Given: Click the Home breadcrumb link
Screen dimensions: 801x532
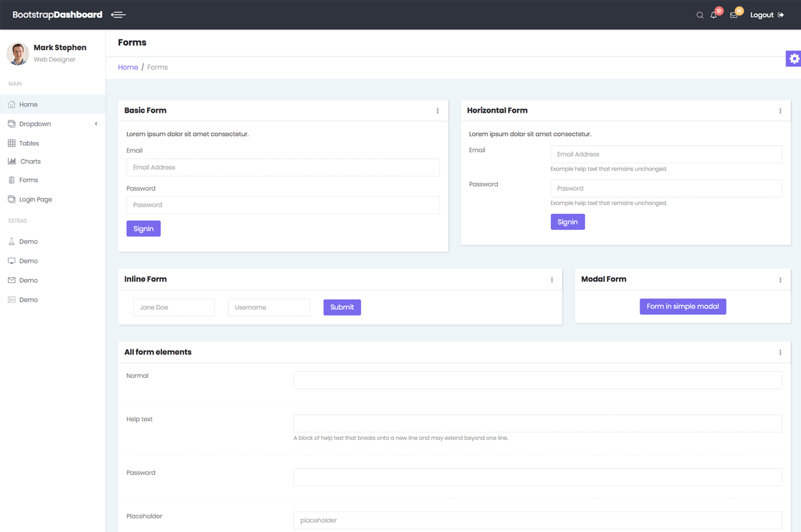Looking at the screenshot, I should (128, 67).
